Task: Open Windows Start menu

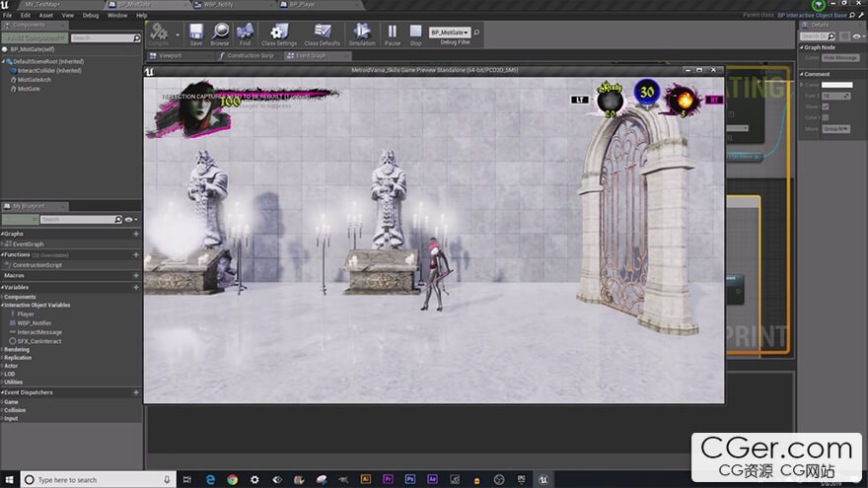Action: (x=9, y=480)
